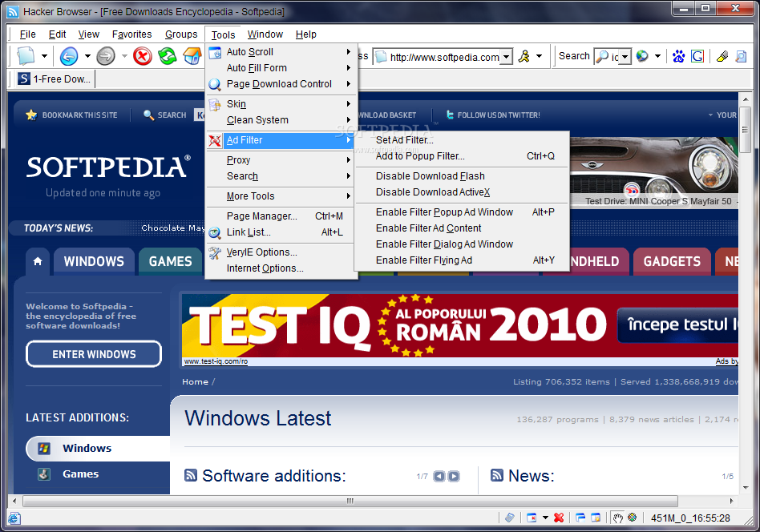Open the Groups menu
The height and width of the screenshot is (532, 760).
(181, 34)
